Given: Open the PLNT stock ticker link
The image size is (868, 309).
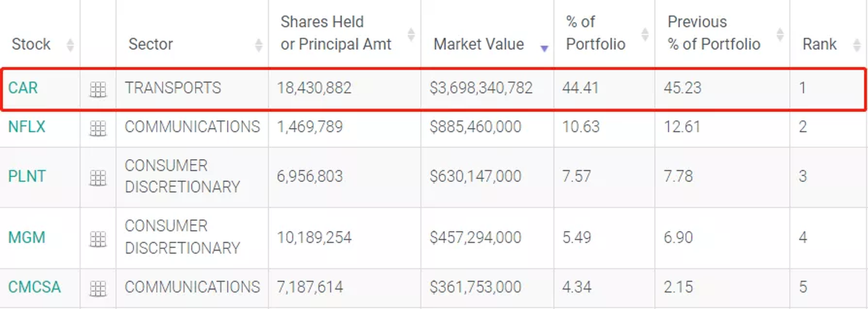Looking at the screenshot, I should [26, 176].
